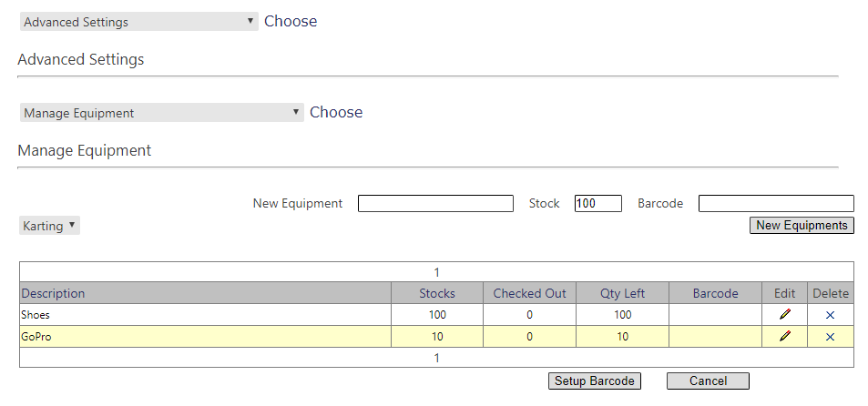Delete the GoPro equipment entry
The height and width of the screenshot is (406, 868).
pyautogui.click(x=830, y=336)
